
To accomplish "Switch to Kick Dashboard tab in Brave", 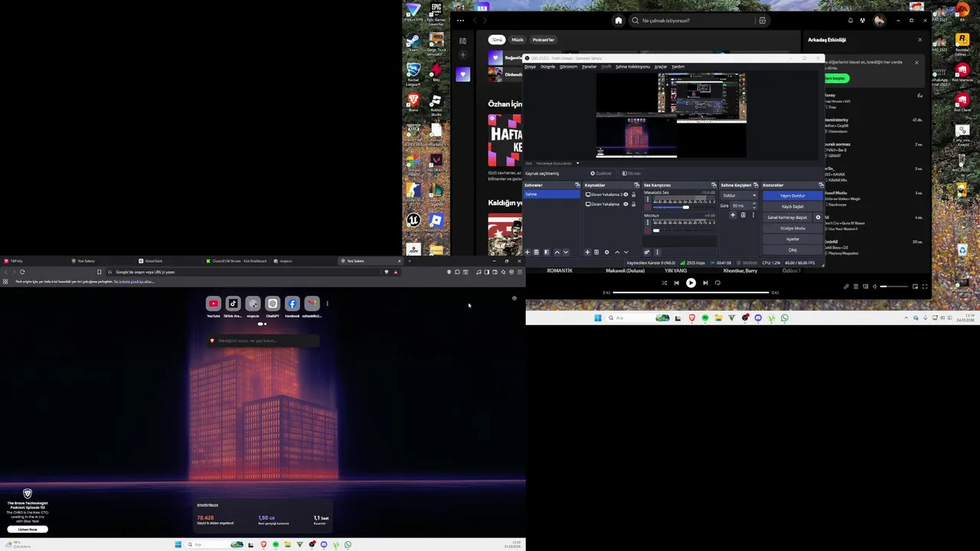I will point(237,261).
